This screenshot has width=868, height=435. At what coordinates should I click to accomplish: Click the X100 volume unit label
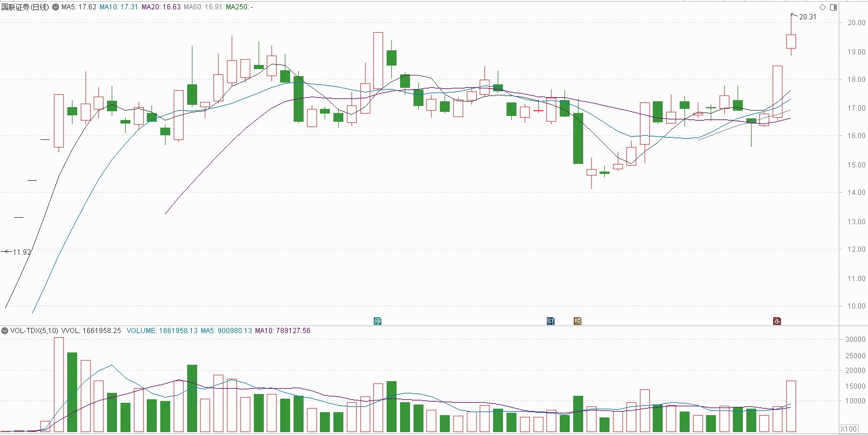point(848,429)
